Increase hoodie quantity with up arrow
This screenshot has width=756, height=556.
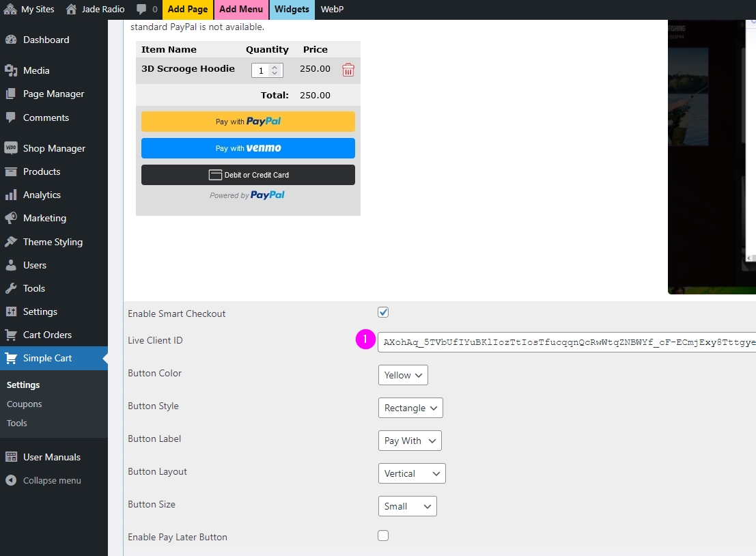click(x=275, y=68)
